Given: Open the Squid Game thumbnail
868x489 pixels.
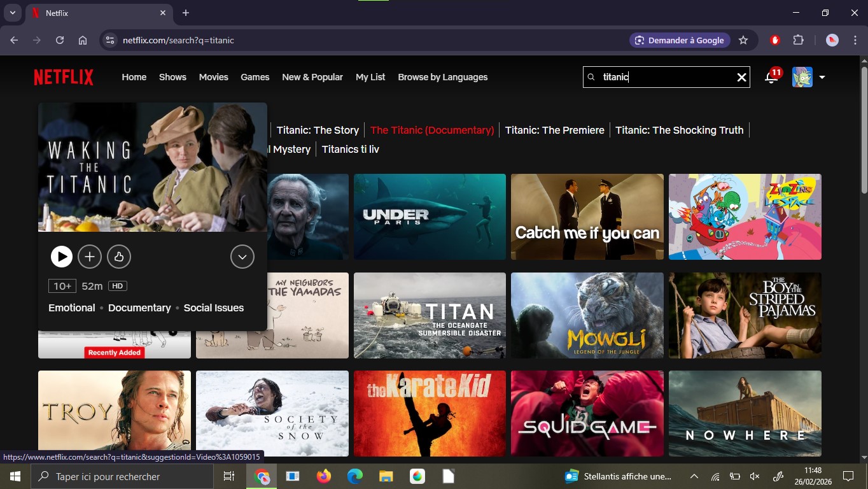Looking at the screenshot, I should click(x=587, y=413).
